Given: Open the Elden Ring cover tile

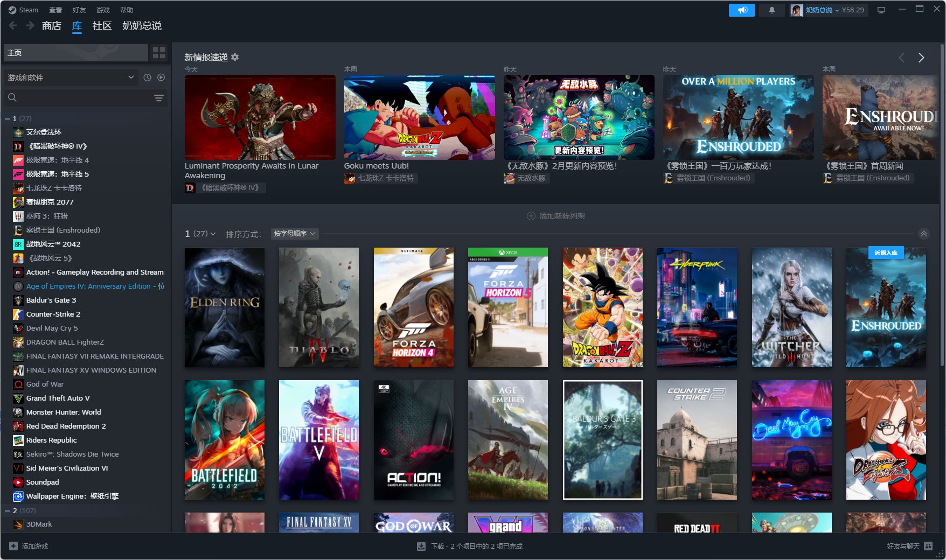Looking at the screenshot, I should pos(225,307).
